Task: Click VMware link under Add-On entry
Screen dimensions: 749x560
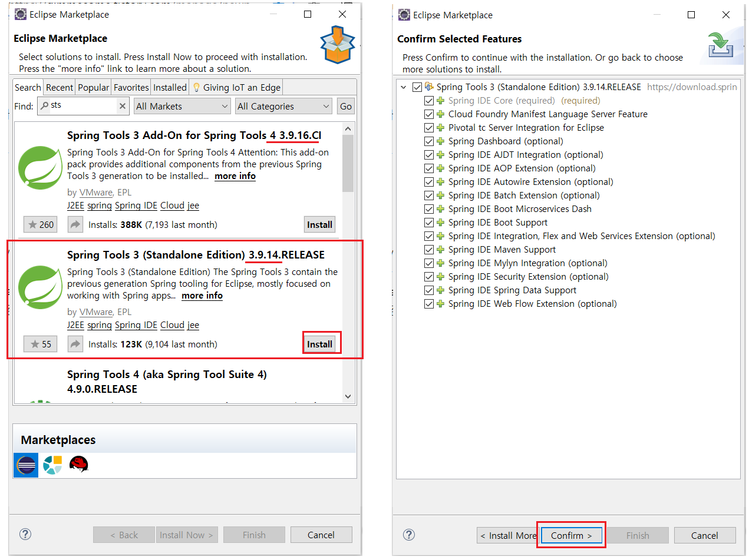Action: [x=95, y=193]
